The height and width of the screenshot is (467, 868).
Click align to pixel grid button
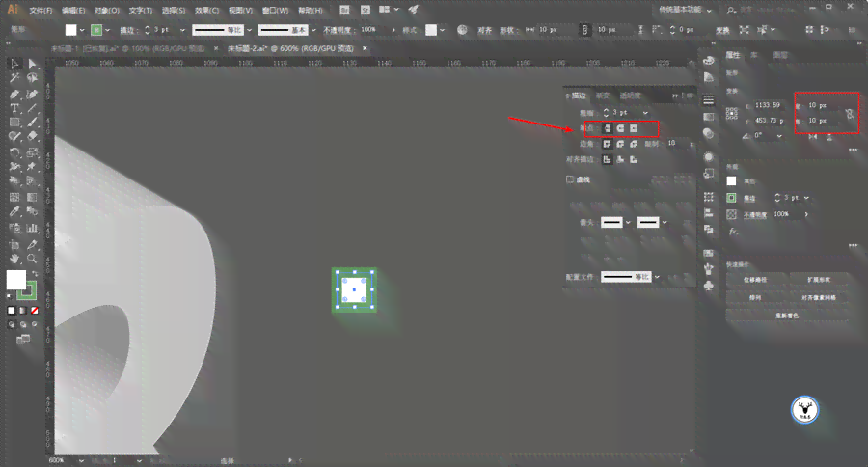click(819, 297)
